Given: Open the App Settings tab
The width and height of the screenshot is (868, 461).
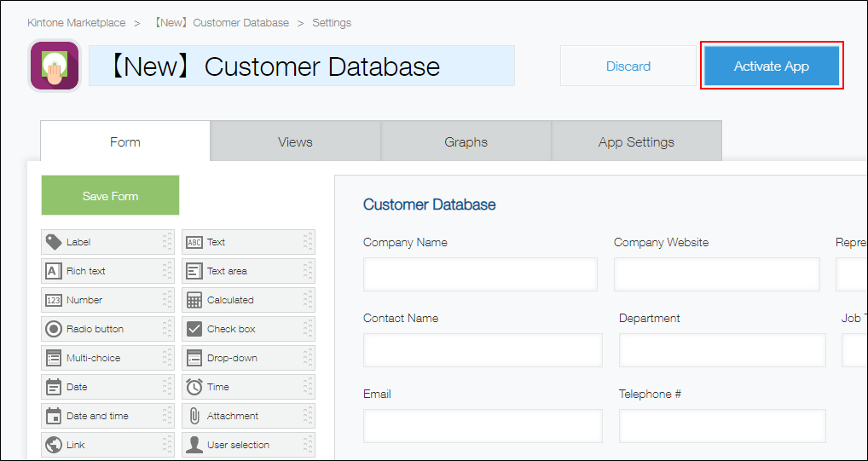Looking at the screenshot, I should tap(636, 142).
